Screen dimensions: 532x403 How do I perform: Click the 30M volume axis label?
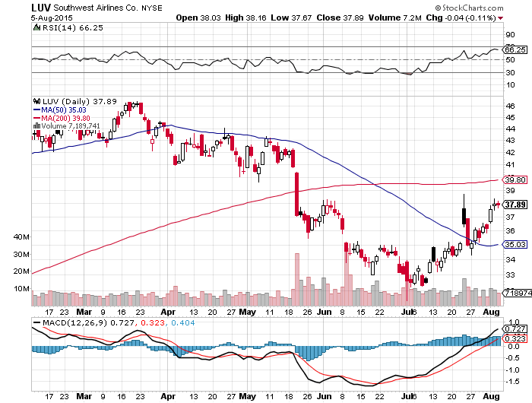(x=21, y=254)
